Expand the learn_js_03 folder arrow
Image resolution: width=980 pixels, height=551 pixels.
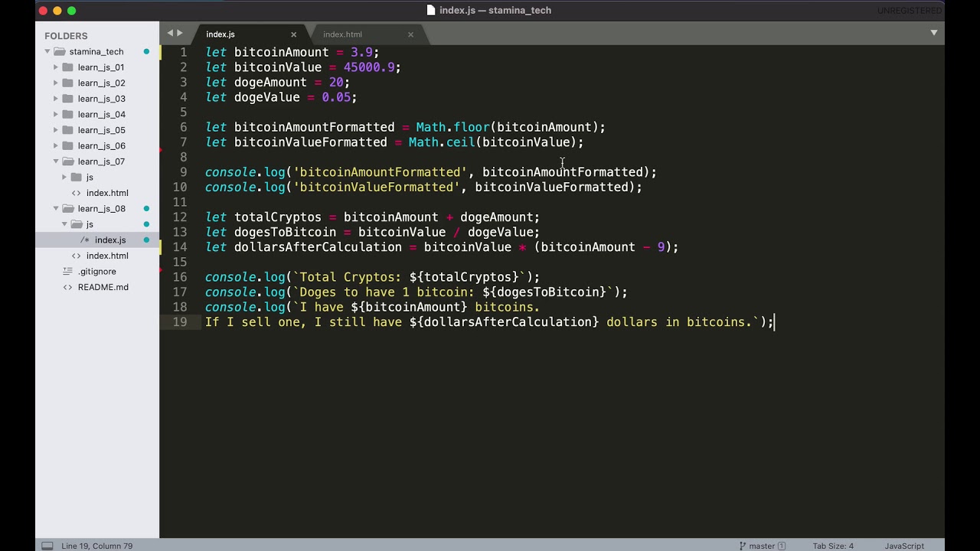click(56, 99)
